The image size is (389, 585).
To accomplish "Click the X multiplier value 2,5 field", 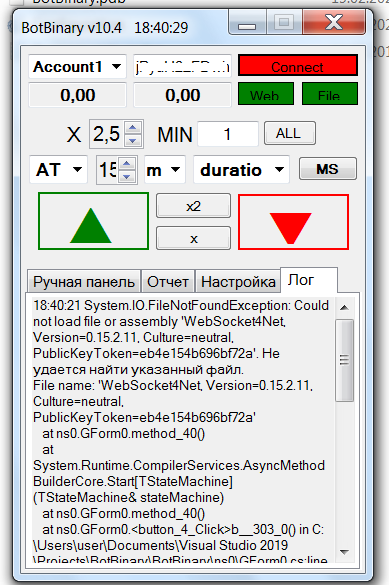I will click(x=107, y=134).
